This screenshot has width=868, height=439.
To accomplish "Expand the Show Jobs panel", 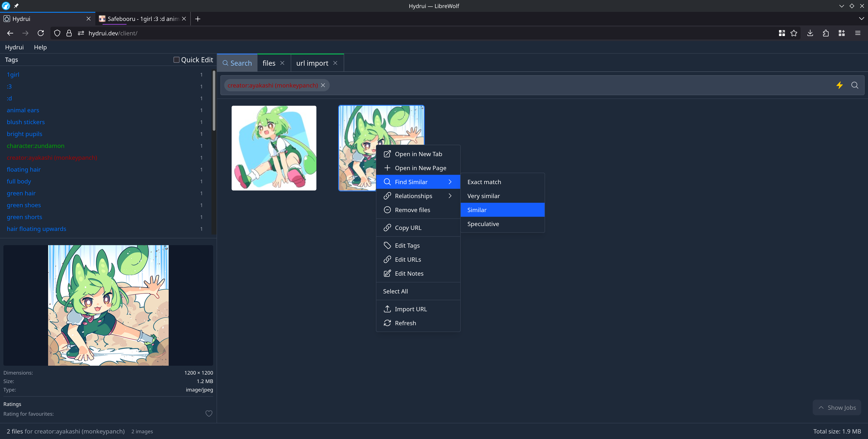I will (837, 407).
